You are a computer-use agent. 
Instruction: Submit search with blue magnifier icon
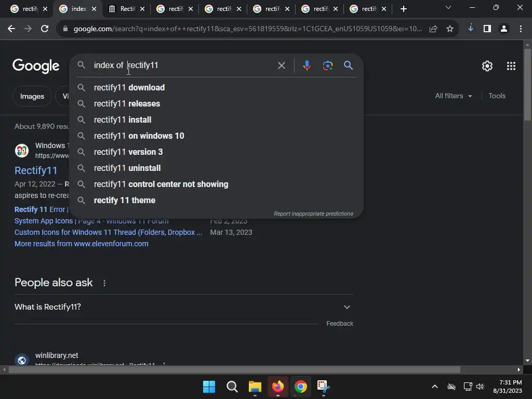click(x=348, y=65)
